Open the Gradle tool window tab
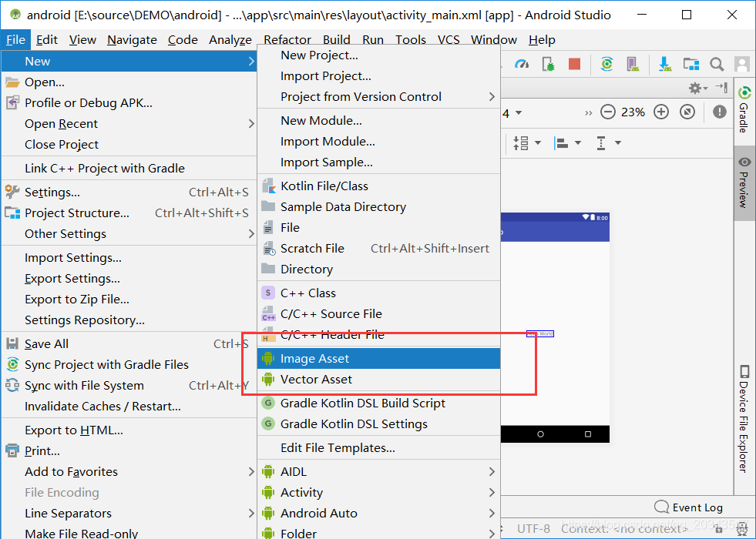Screen dimensions: 756x539 [744, 110]
